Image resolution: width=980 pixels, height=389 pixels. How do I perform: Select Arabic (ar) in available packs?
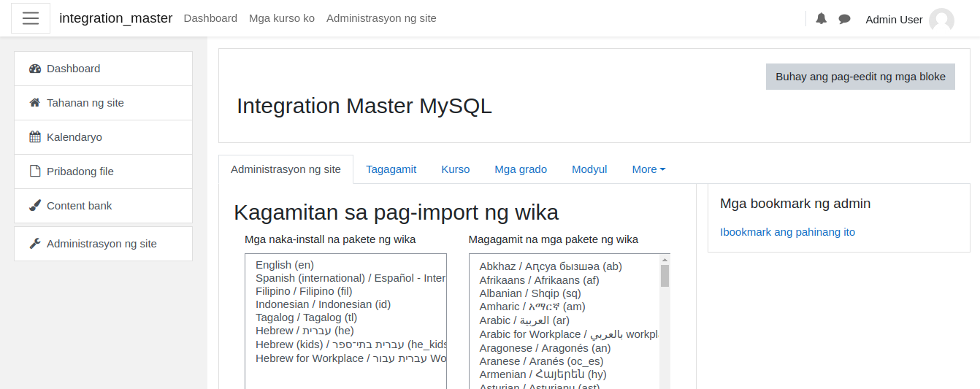click(564, 320)
